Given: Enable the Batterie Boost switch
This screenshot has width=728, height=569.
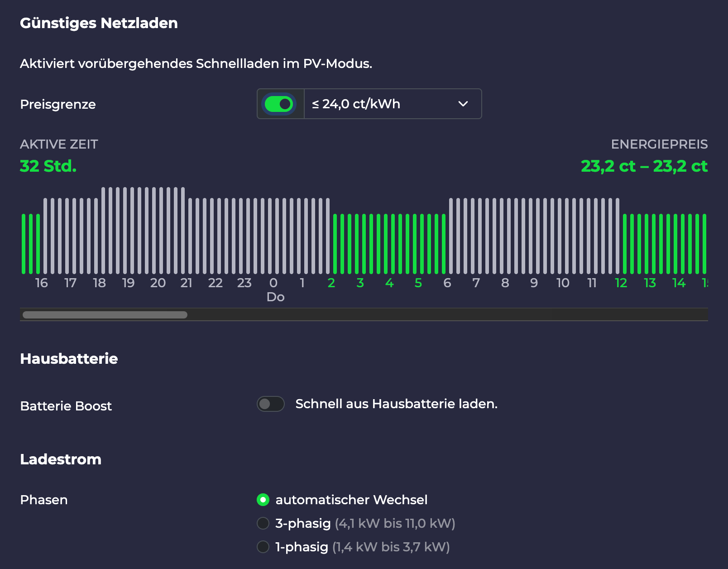Looking at the screenshot, I should click(x=271, y=404).
